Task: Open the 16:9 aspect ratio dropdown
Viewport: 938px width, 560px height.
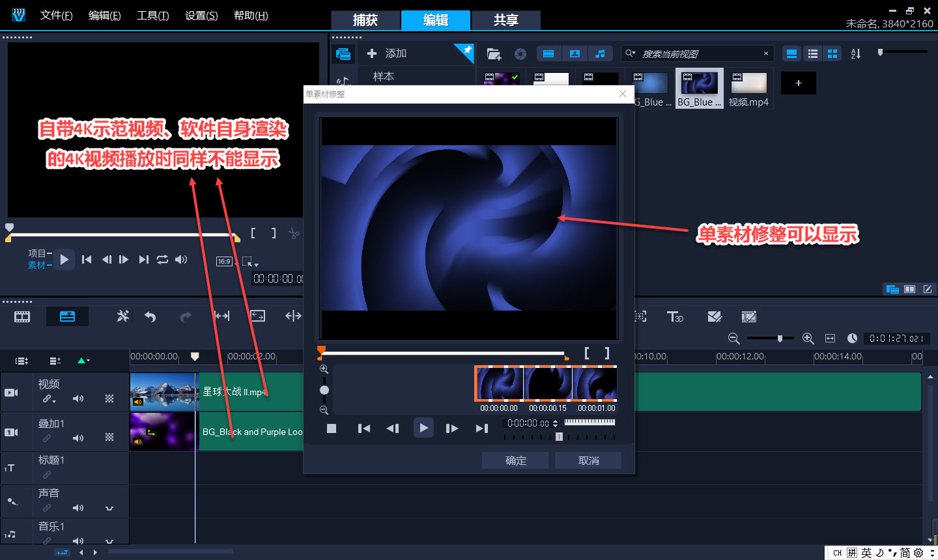Action: [224, 261]
